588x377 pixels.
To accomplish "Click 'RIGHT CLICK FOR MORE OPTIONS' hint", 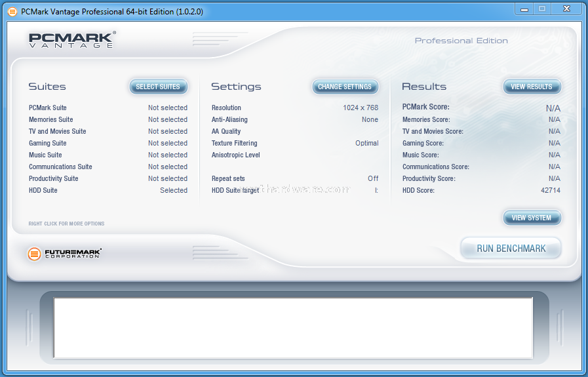I will tap(66, 224).
